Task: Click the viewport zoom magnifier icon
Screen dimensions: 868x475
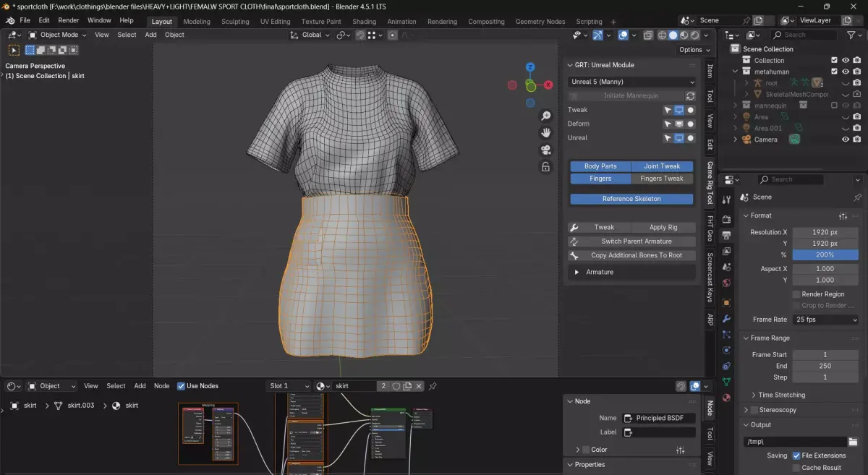Action: point(546,116)
